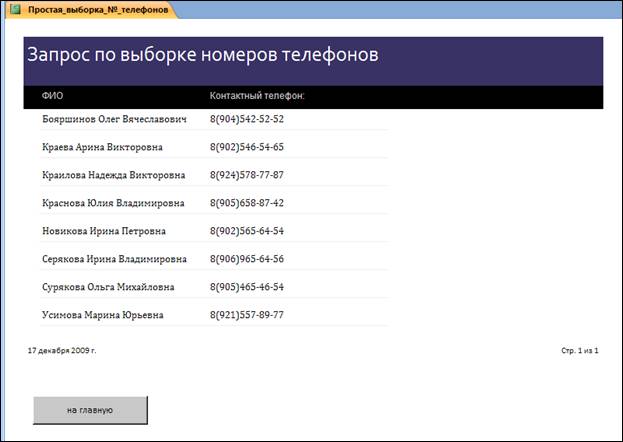This screenshot has height=442, width=623.
Task: Click the report title 'Запрос по выборке номеров телефонов'
Action: (x=203, y=55)
